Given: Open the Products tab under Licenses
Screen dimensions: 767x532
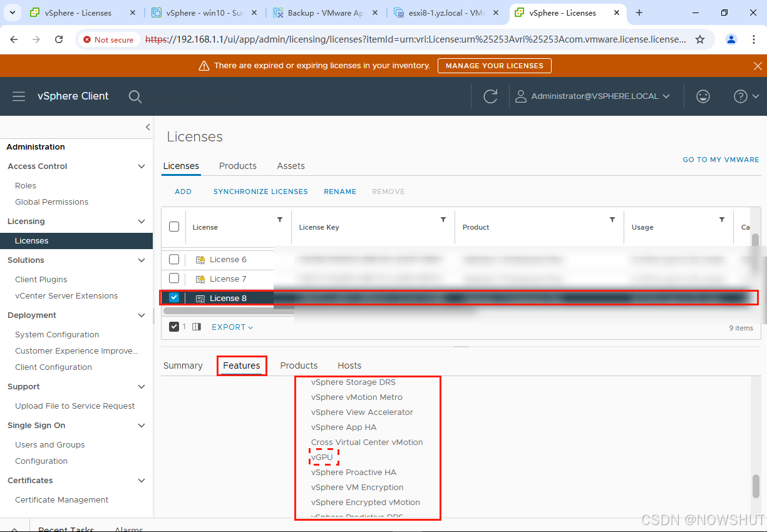Looking at the screenshot, I should pos(238,166).
